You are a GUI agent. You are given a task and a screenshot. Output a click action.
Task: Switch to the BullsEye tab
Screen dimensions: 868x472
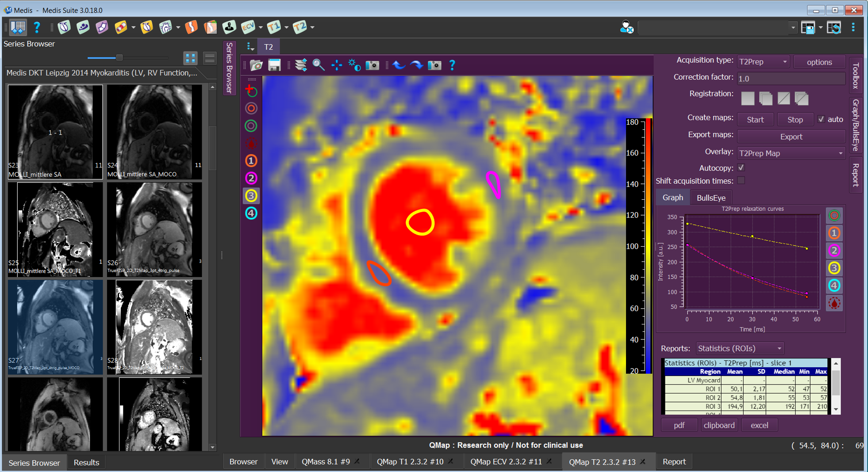coord(711,198)
